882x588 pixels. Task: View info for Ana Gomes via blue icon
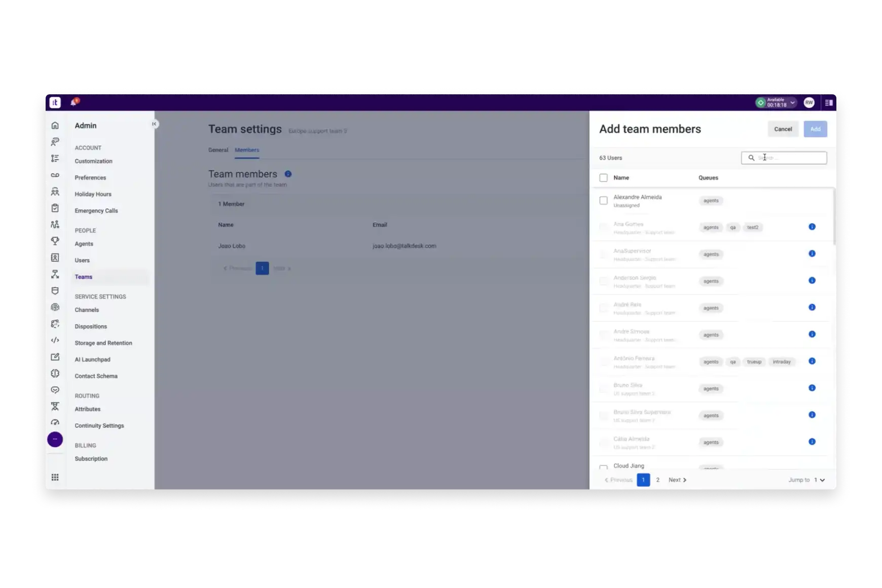coord(812,227)
